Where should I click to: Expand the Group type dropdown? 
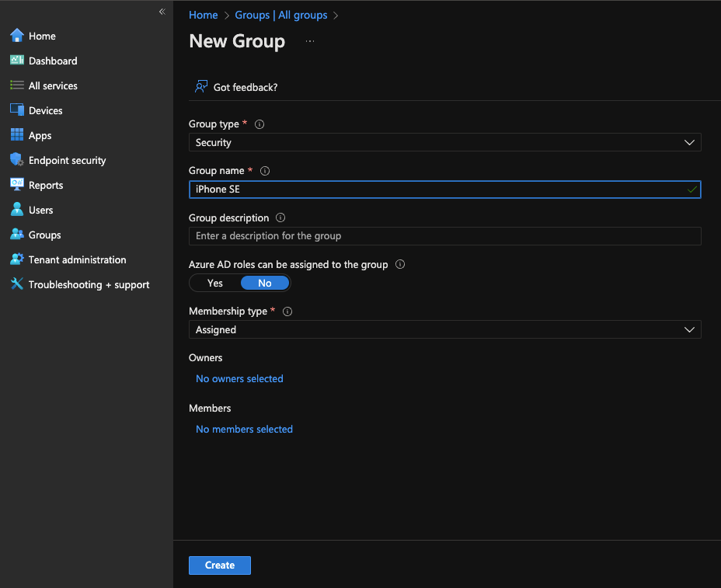click(444, 143)
